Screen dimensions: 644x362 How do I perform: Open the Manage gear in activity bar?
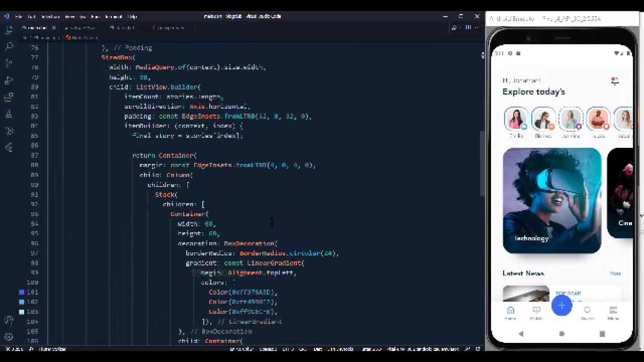9,337
